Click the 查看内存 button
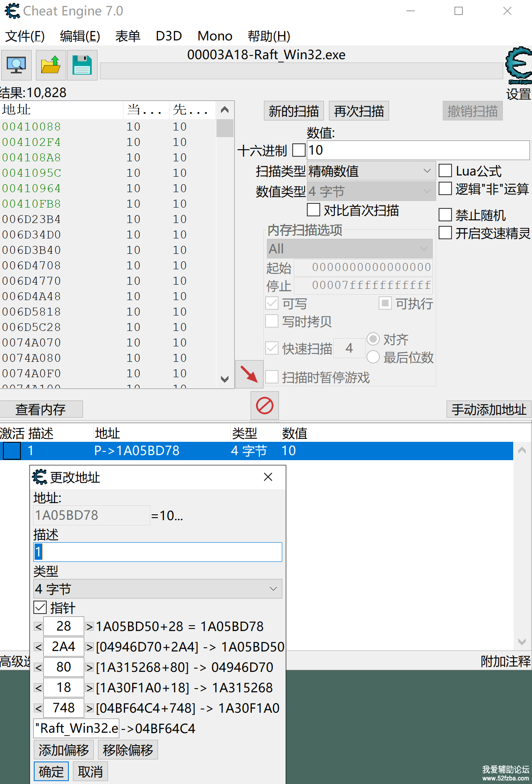This screenshot has width=532, height=784. tap(41, 409)
